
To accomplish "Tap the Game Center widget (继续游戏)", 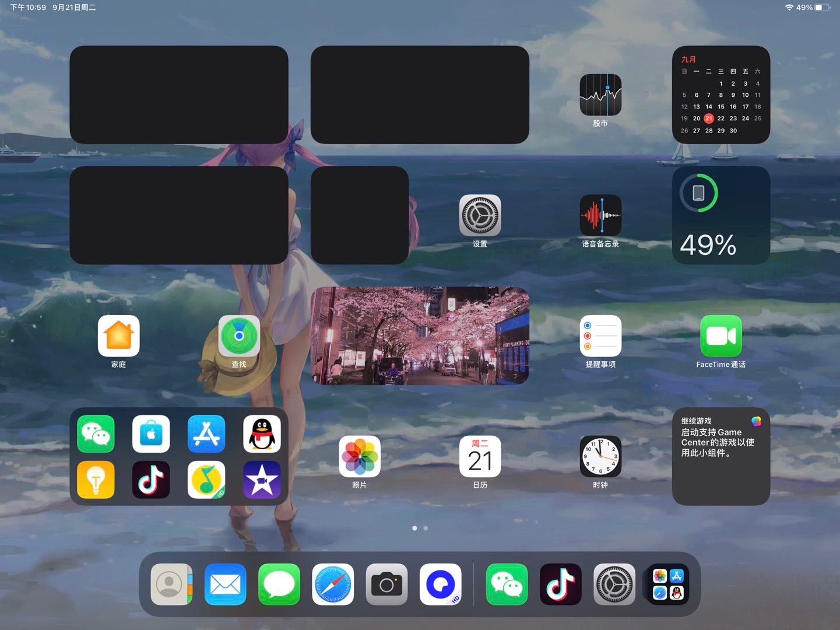I will point(720,456).
